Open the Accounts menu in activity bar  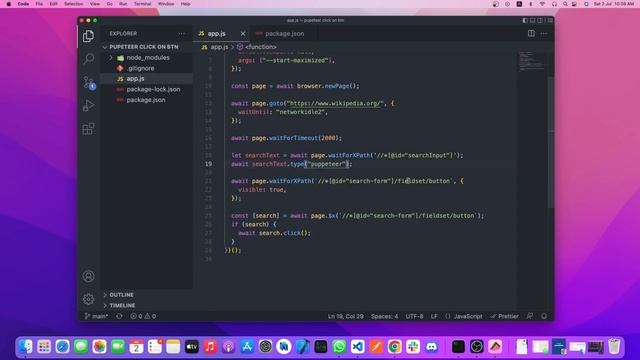(x=88, y=276)
